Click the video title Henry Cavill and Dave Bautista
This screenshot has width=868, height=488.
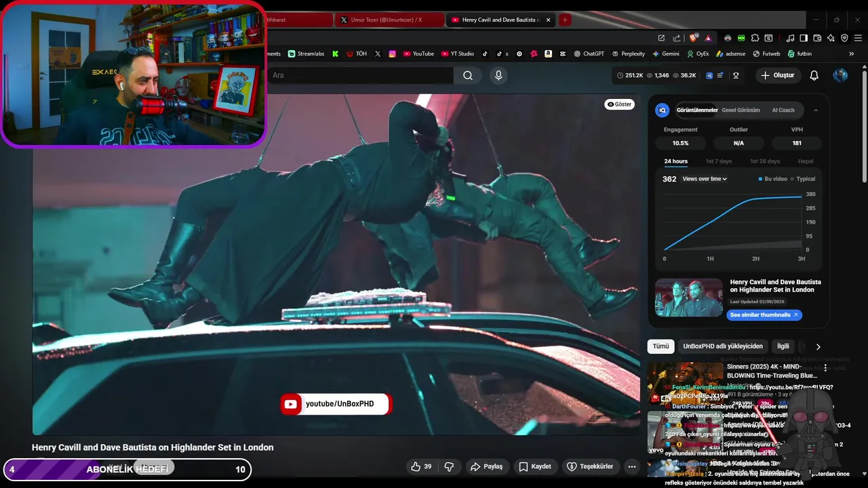click(153, 447)
